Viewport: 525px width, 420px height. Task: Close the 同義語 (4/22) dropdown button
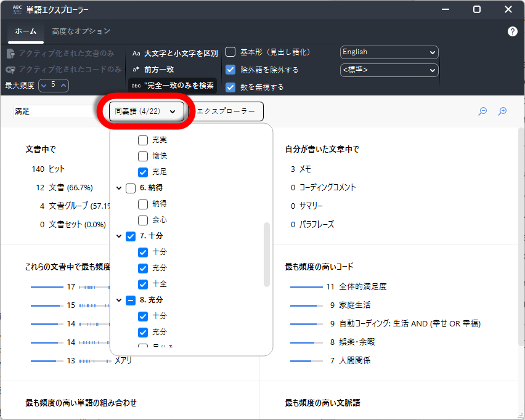[x=146, y=111]
